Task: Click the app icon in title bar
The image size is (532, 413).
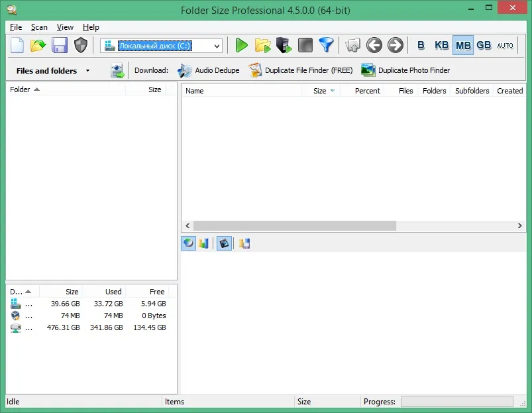Action: click(x=12, y=10)
